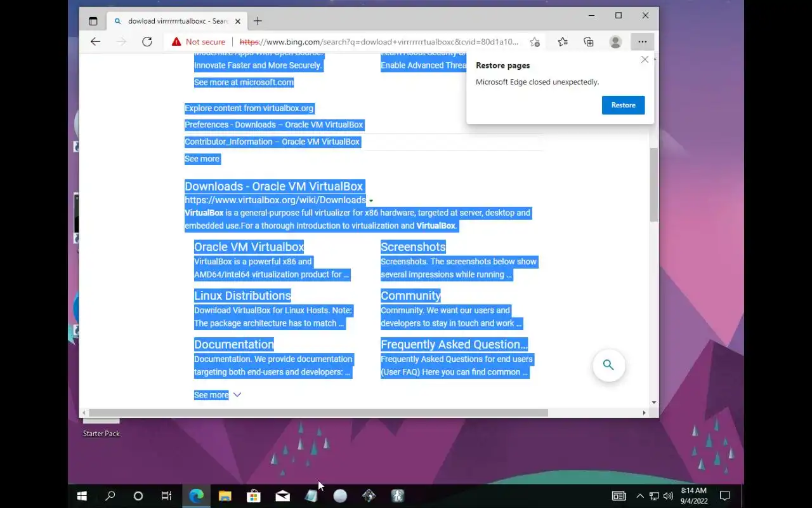
Task: Open 'Preferences - Downloads – Oracle VM VirtualBox' link
Action: coord(273,125)
